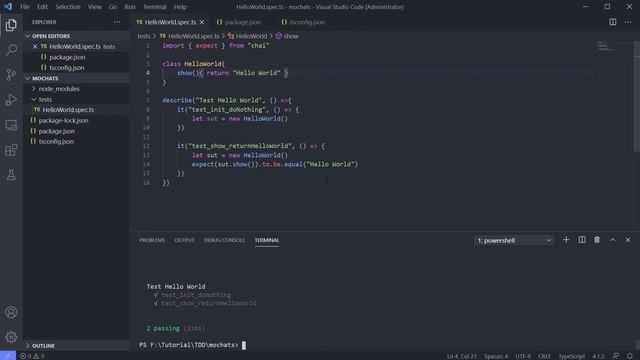The image size is (640, 360).
Task: Open the Go menu
Action: tap(113, 7)
